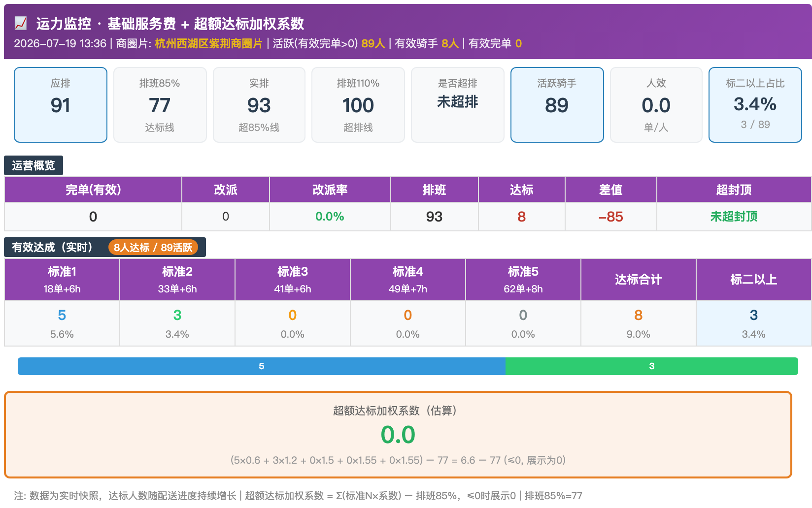Click the 标准5 62单+8h header
Screen dimensions: 812x508
coord(523,280)
